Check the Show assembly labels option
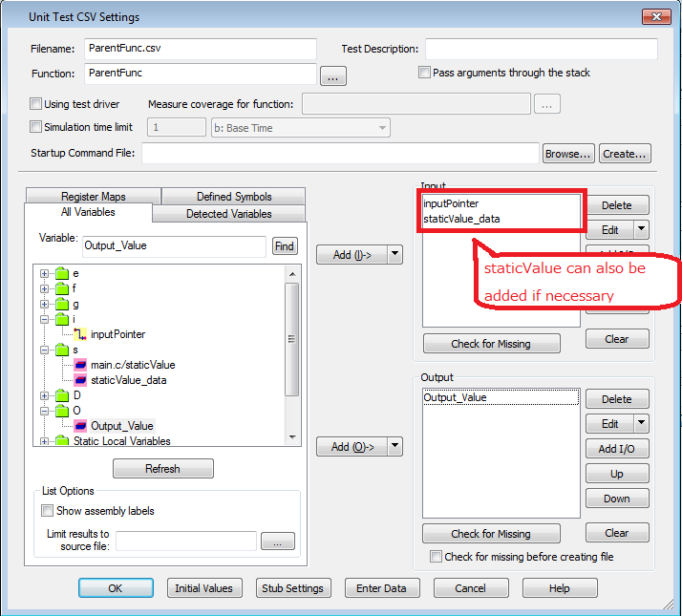682x616 pixels. (x=48, y=511)
